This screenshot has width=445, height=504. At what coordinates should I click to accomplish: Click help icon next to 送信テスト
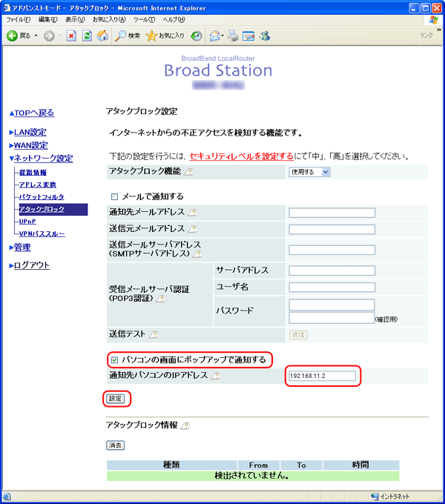click(154, 335)
